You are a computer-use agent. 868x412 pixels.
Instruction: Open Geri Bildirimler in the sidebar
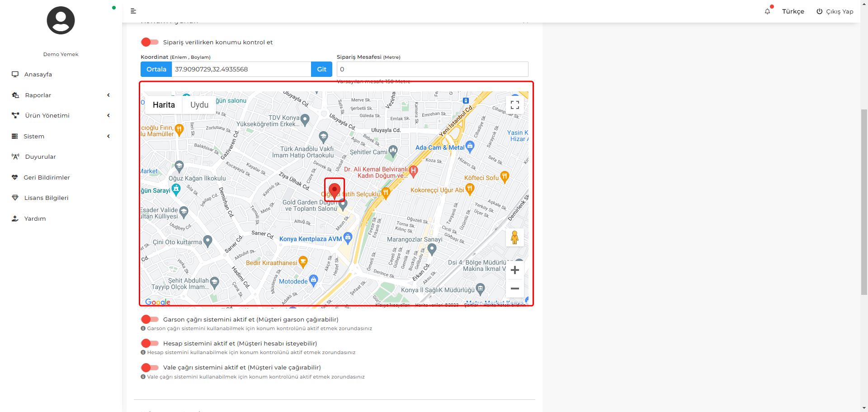(x=47, y=177)
